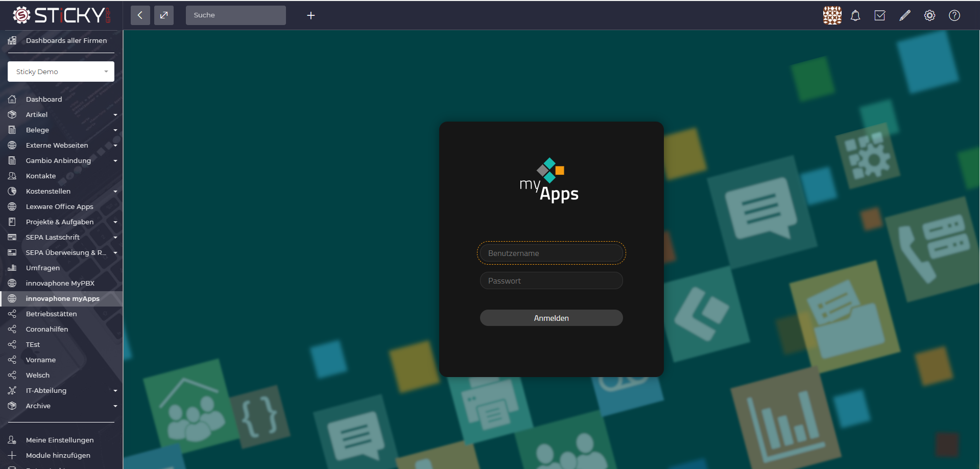Open Meine Einstellungen link
This screenshot has width=980, height=469.
60,440
